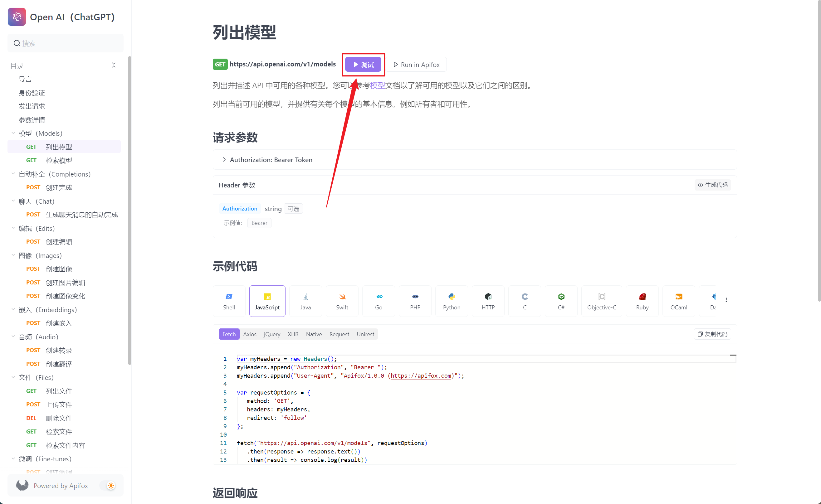Click the 调试 debug button
The image size is (821, 504).
point(363,64)
